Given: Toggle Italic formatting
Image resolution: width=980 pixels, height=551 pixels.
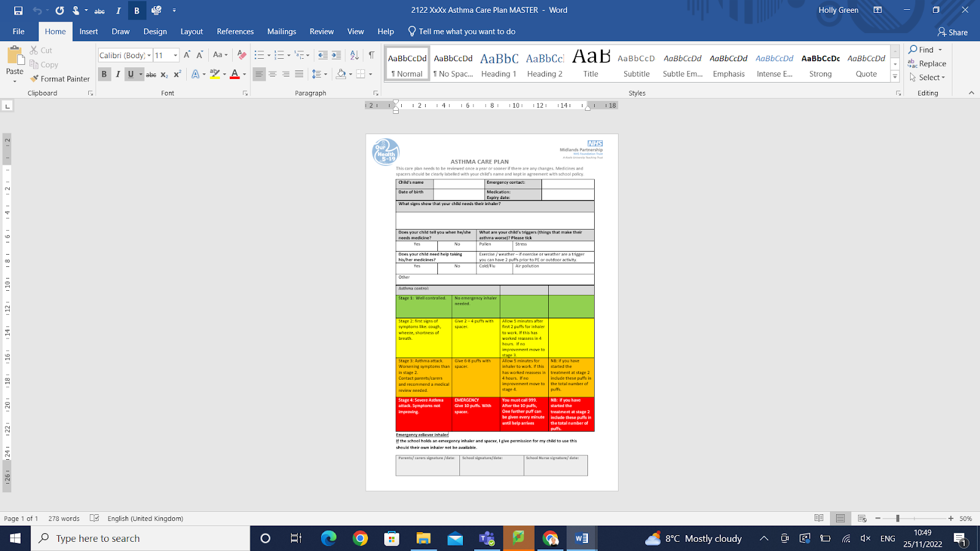Looking at the screenshot, I should click(118, 75).
